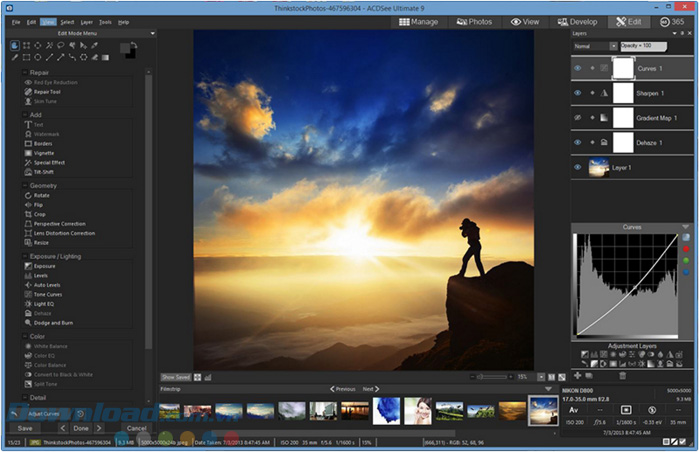Click the Save button
Screen dimensions: 700x452
coord(25,428)
